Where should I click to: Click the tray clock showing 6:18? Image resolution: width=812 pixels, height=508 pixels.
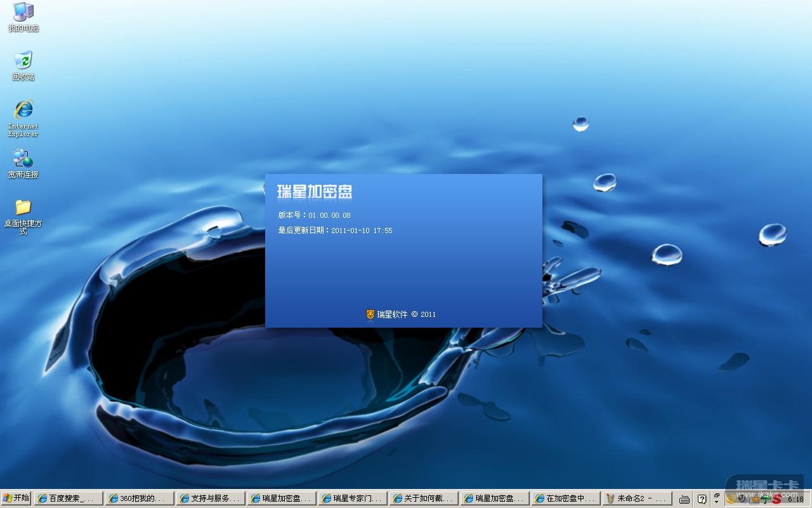796,499
